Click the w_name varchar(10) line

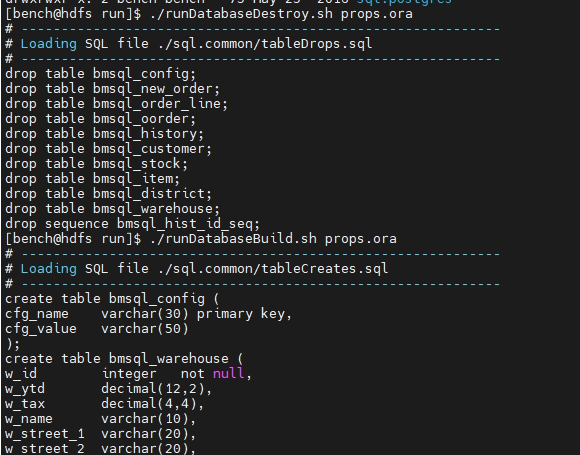tap(100, 419)
